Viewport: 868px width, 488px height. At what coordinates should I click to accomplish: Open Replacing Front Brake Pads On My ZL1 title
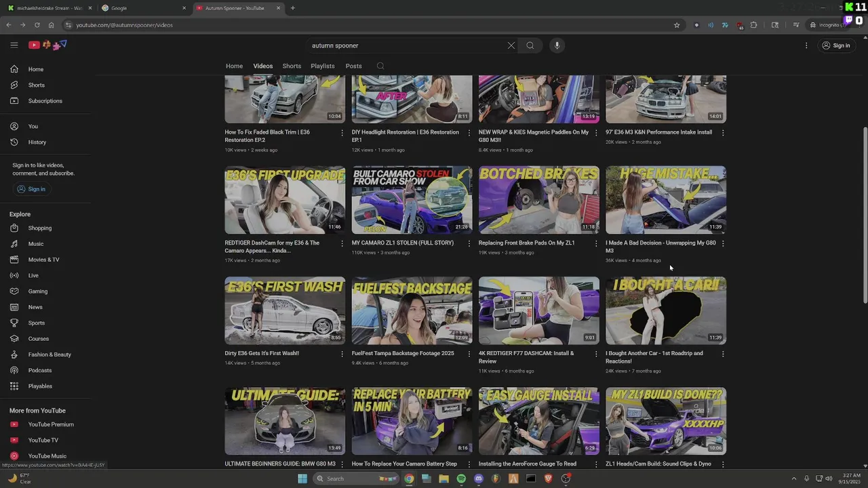pos(526,243)
